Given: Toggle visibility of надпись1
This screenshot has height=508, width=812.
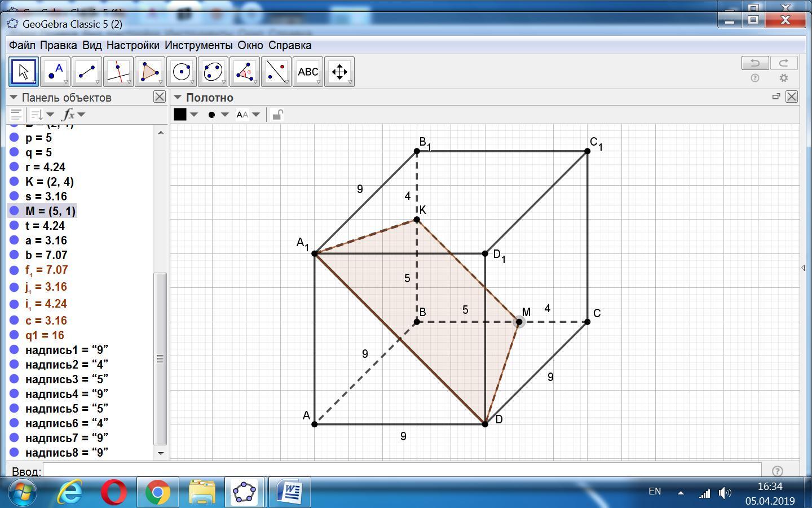Looking at the screenshot, I should coord(15,350).
